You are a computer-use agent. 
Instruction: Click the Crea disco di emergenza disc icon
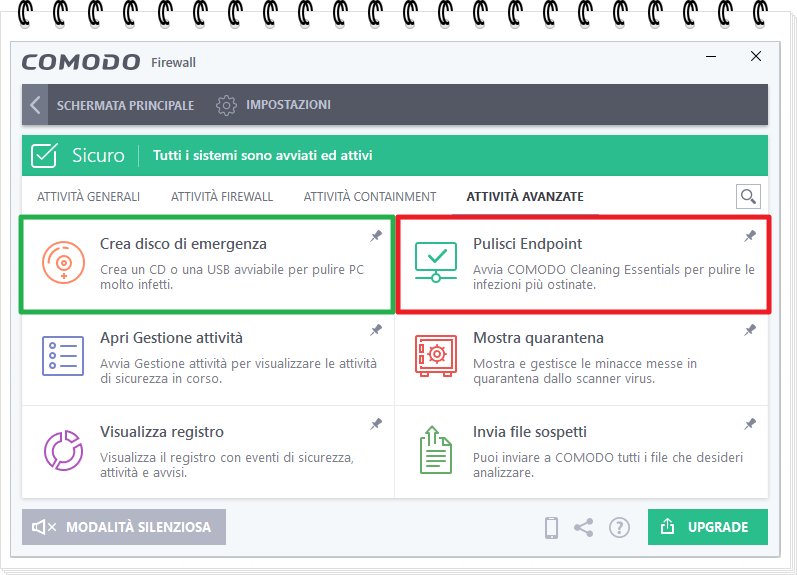pyautogui.click(x=63, y=263)
